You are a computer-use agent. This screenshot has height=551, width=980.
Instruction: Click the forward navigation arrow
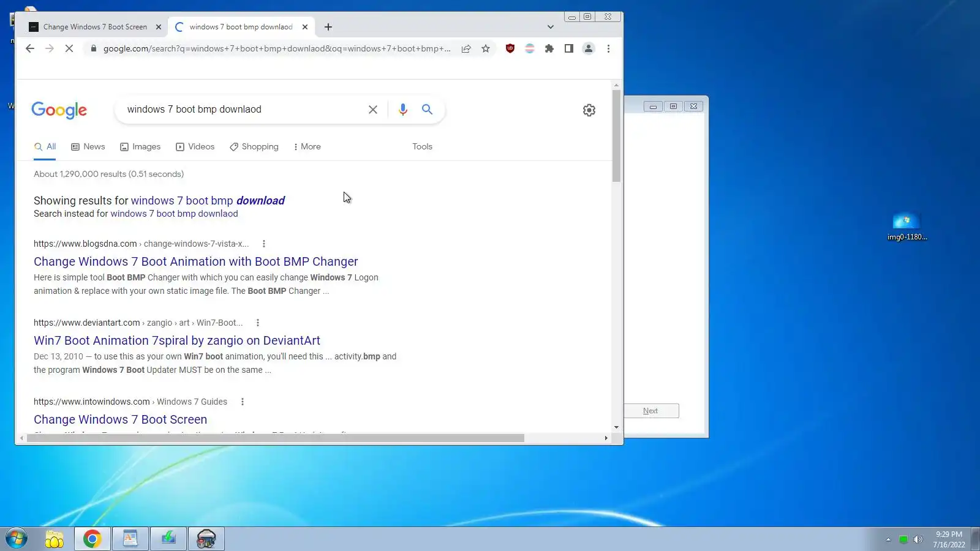(x=50, y=48)
